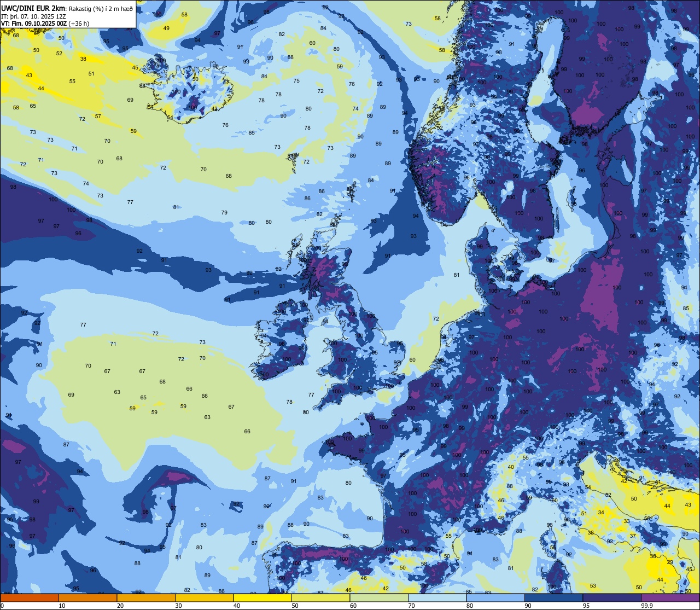Viewport: 700px width, 610px height.
Task: Click the 20–30 legend color band
Action: [x=146, y=597]
